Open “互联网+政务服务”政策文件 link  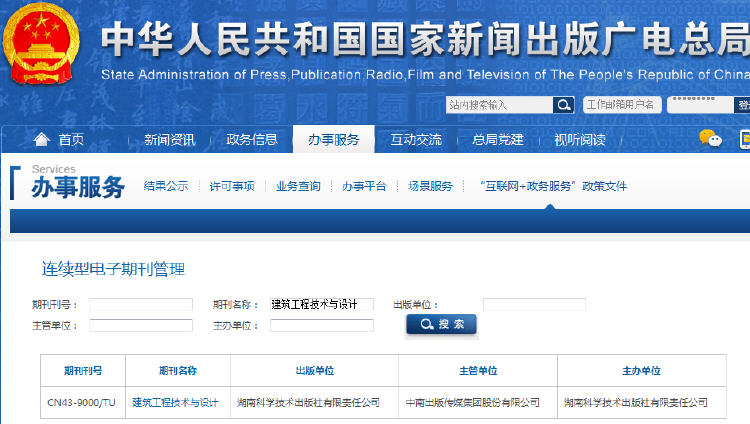coord(553,186)
